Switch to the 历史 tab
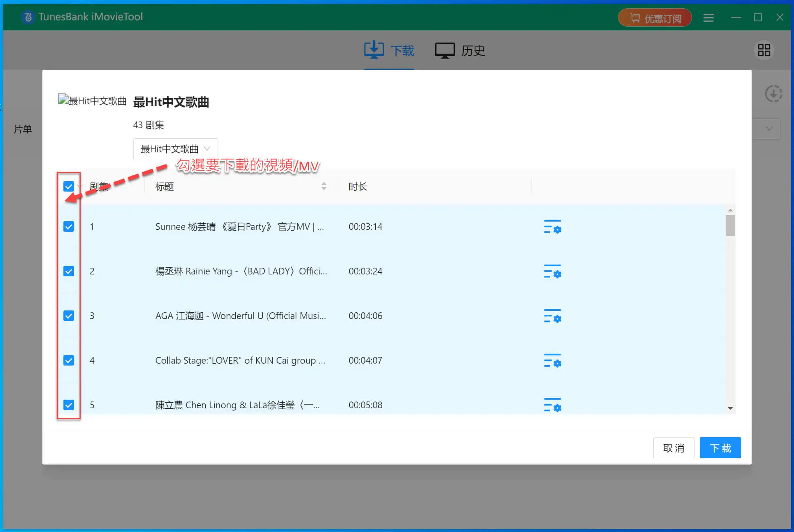 coord(460,51)
